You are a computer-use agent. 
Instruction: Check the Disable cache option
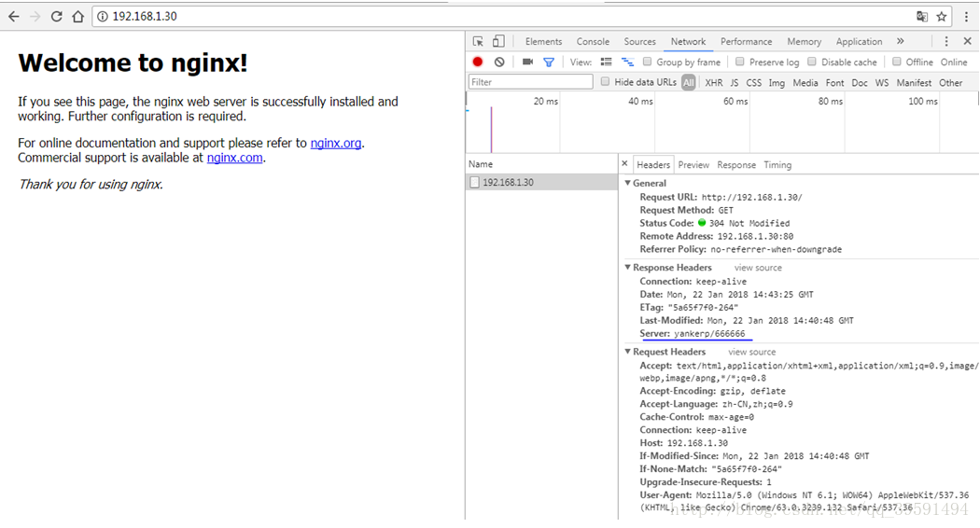[x=812, y=62]
